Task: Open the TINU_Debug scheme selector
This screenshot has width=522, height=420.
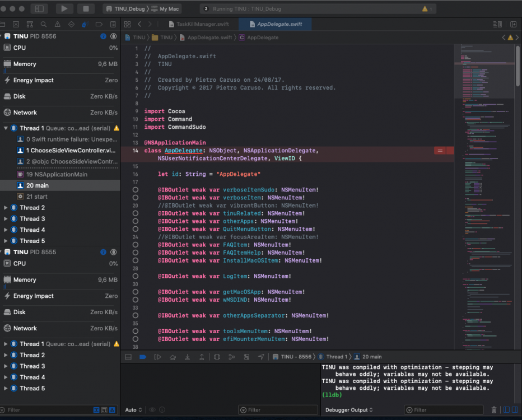Action: 126,9
